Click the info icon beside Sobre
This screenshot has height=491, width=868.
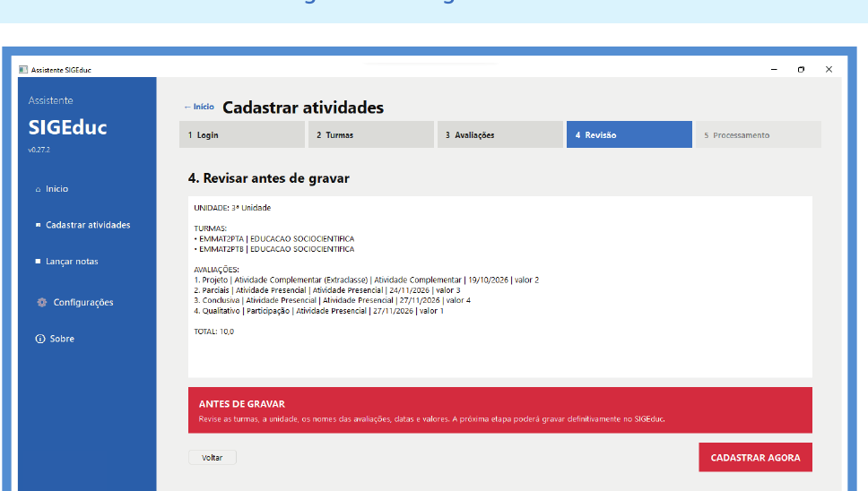click(x=39, y=339)
